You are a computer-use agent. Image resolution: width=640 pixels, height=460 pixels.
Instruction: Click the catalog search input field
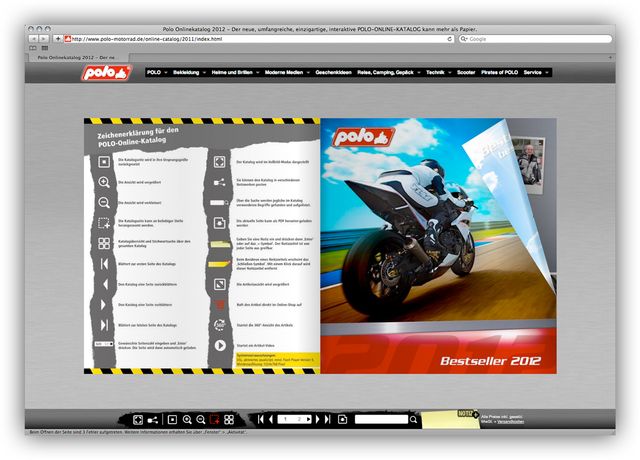pos(385,419)
